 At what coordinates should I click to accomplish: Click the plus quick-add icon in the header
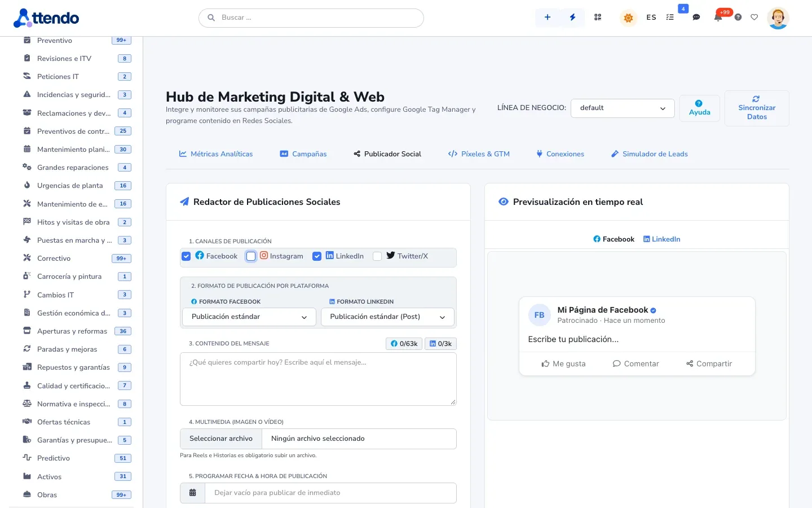pos(547,17)
